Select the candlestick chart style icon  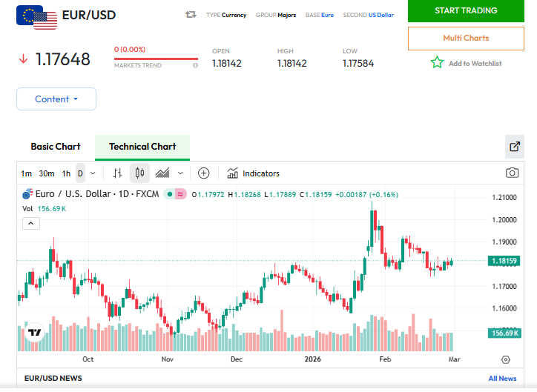(139, 173)
